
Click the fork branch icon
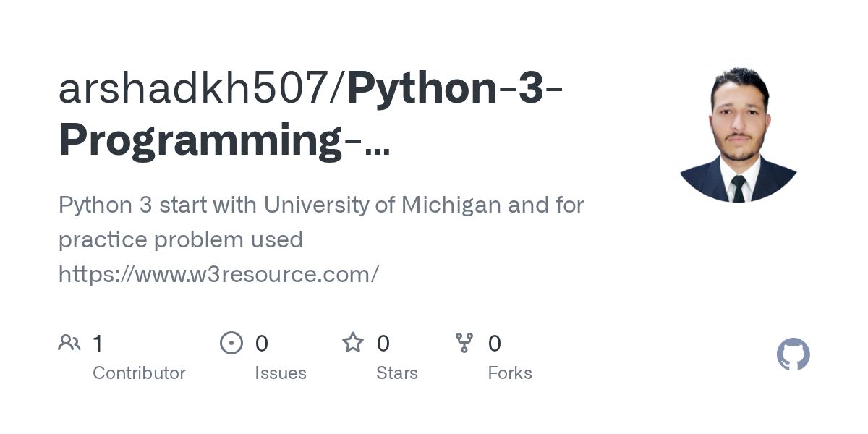click(x=464, y=343)
